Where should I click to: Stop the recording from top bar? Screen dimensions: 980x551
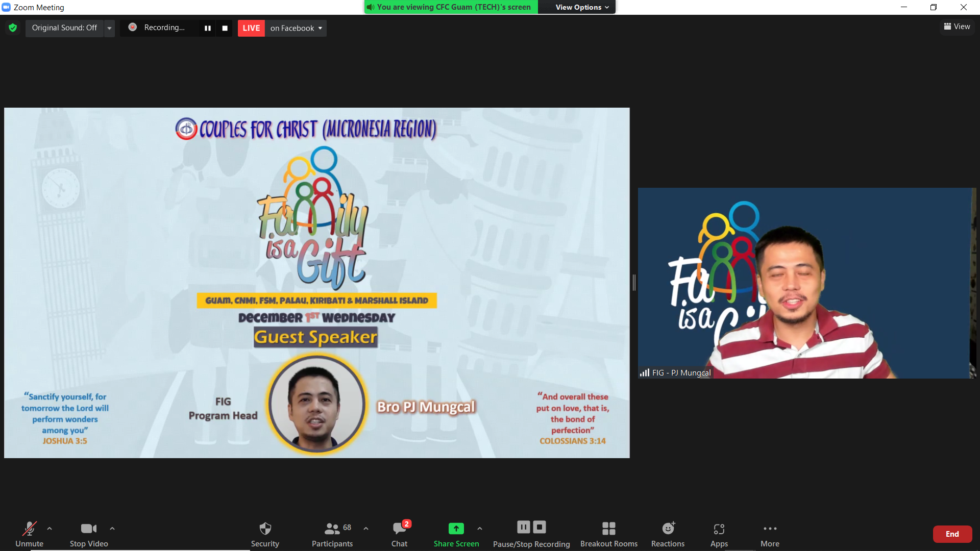click(225, 28)
